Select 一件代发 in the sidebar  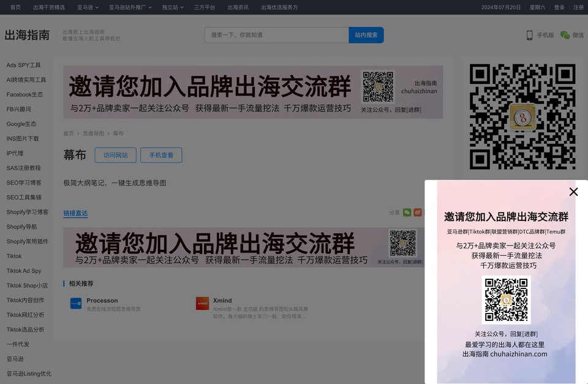click(18, 344)
